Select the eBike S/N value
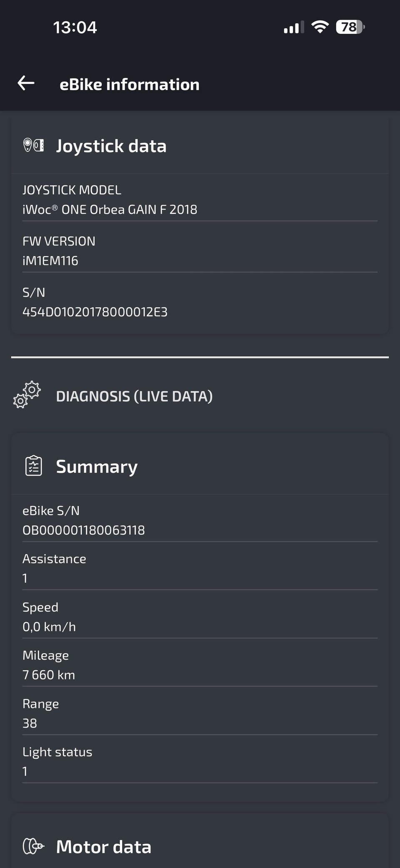This screenshot has height=868, width=400. tap(84, 530)
